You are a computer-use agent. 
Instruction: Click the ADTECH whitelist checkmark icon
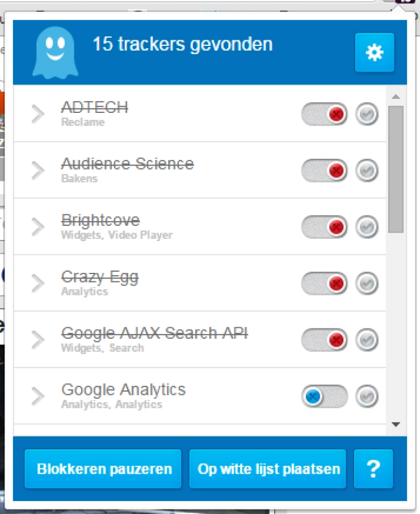[x=367, y=115]
